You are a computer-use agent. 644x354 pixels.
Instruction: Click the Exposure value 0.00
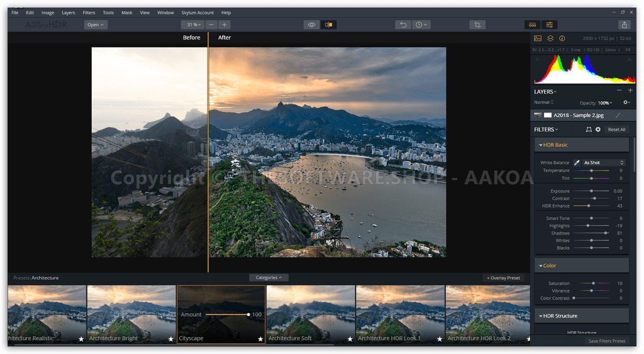point(618,191)
